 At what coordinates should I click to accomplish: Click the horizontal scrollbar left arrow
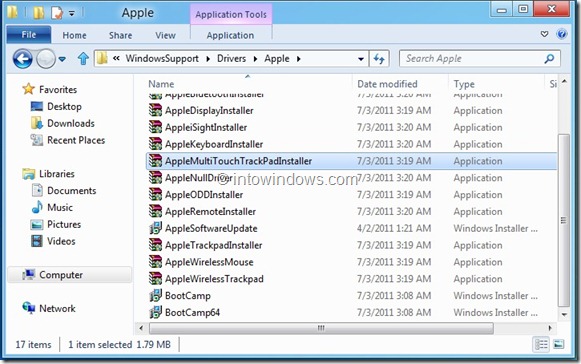(x=141, y=328)
